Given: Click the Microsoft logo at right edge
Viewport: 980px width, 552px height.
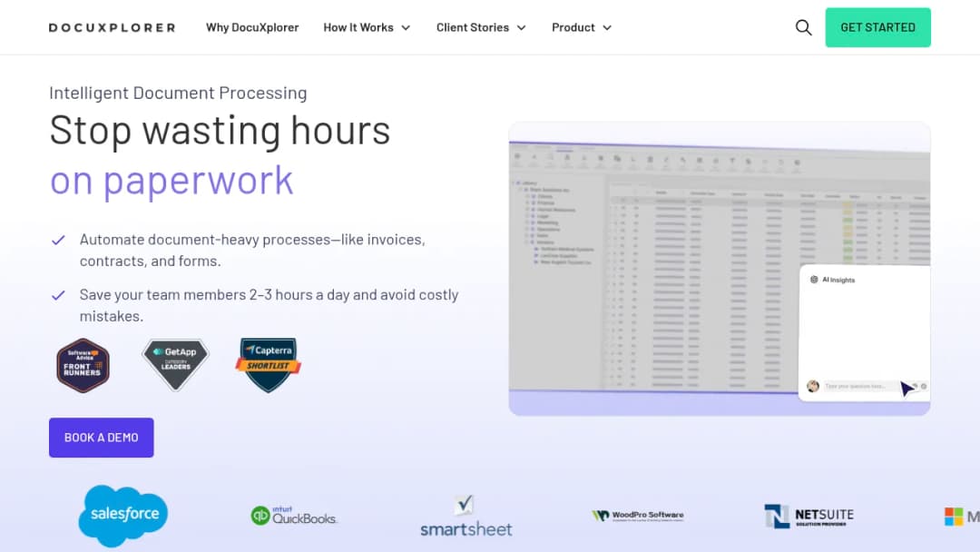Looking at the screenshot, I should click(962, 517).
